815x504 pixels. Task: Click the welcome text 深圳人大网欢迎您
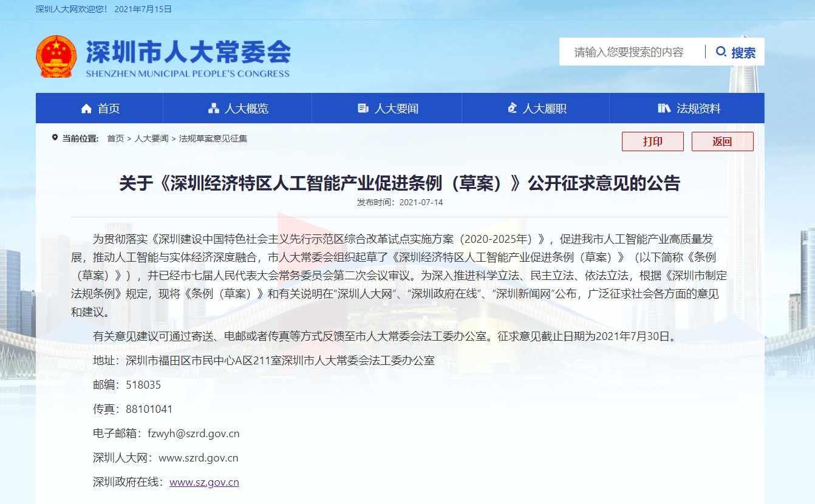click(x=72, y=9)
